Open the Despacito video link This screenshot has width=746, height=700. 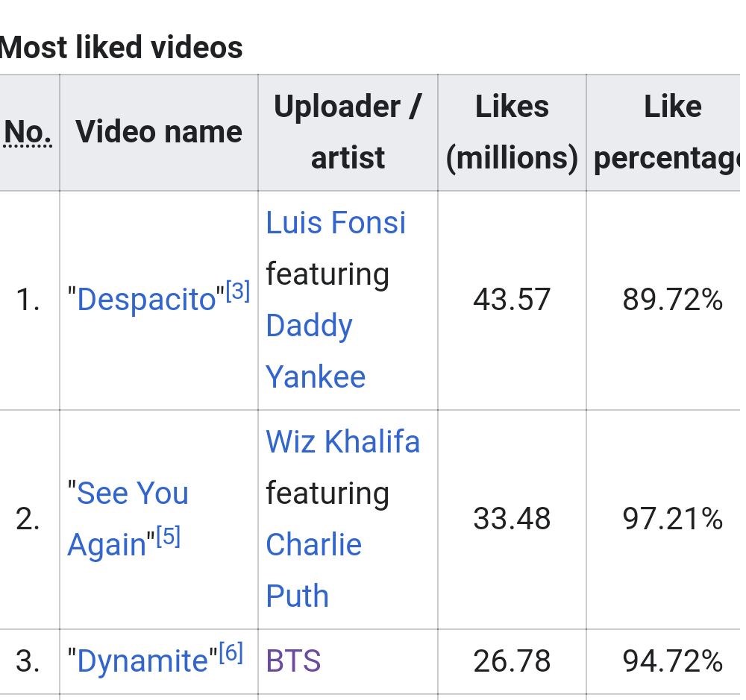[x=145, y=300]
